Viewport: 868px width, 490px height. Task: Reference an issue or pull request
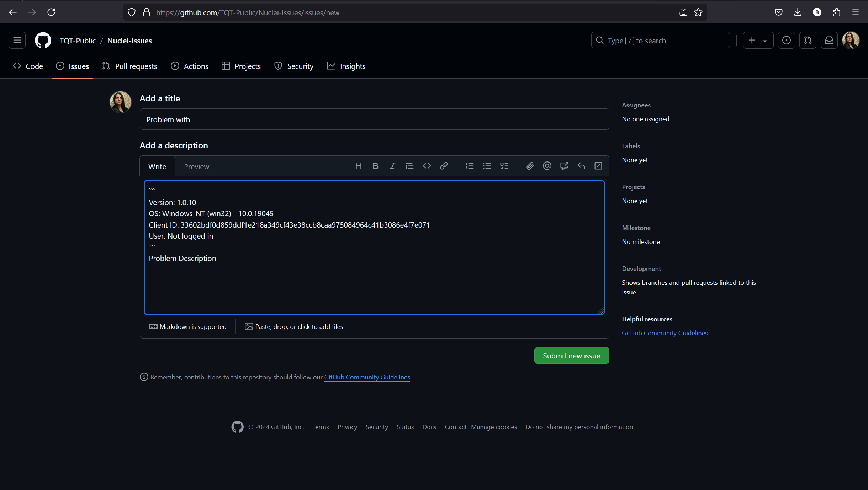(x=564, y=166)
